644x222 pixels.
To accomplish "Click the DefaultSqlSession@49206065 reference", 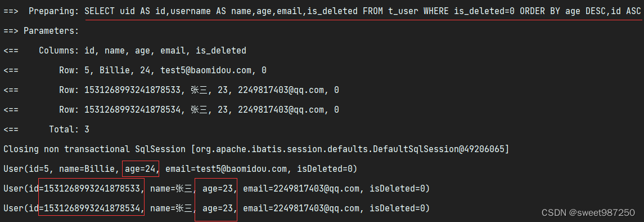I will coord(439,149).
